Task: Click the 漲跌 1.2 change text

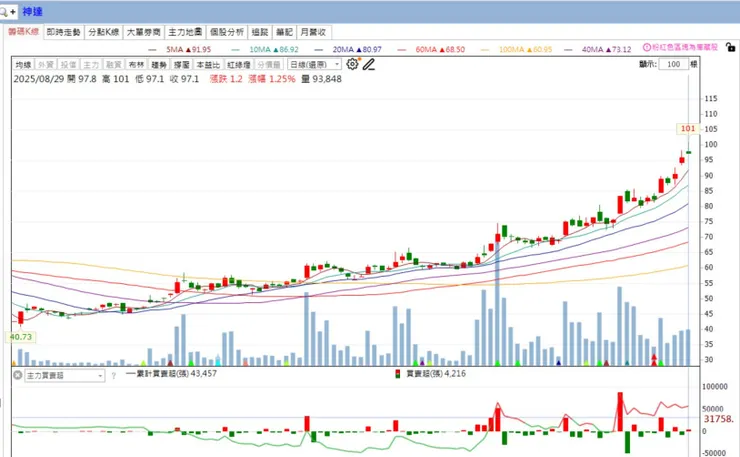Action: click(x=226, y=79)
